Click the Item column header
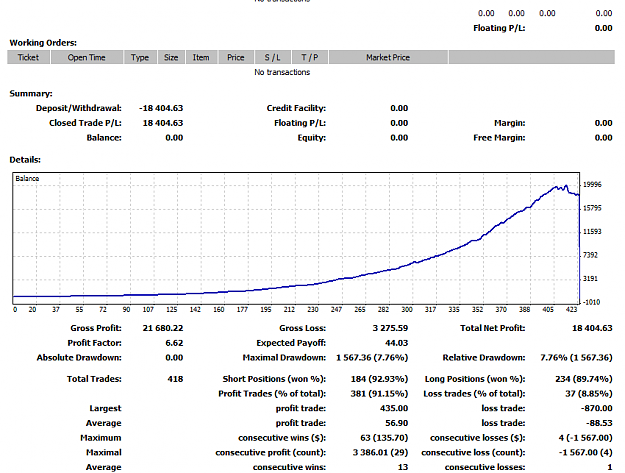 coord(201,57)
